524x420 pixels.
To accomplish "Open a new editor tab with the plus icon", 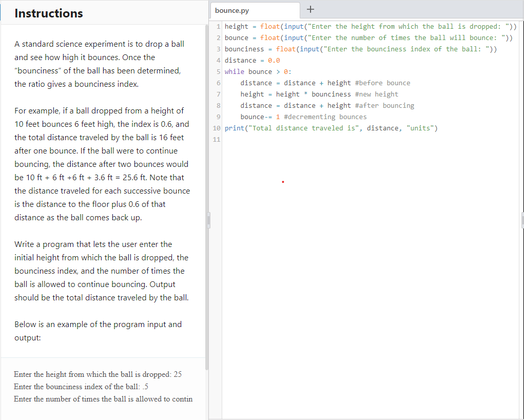I will (x=309, y=9).
